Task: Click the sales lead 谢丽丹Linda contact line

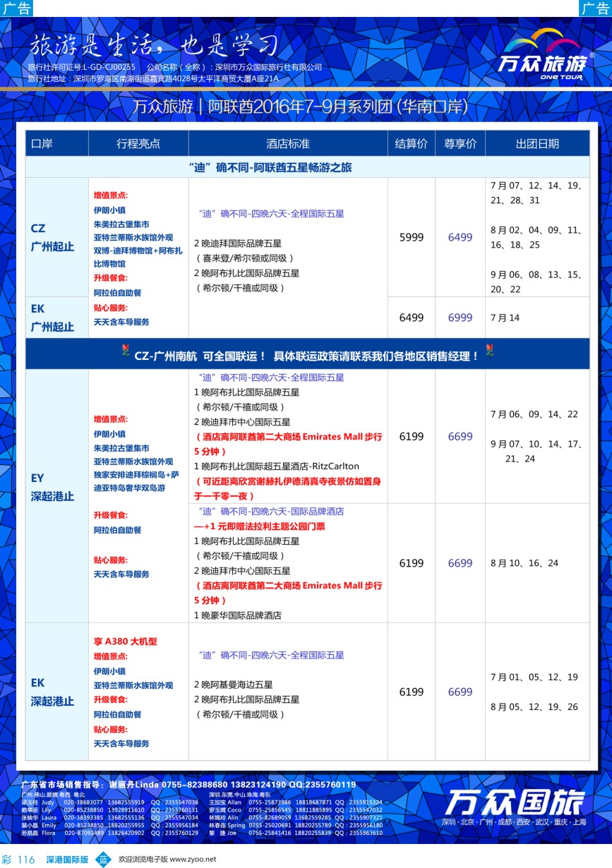Action: (x=188, y=785)
